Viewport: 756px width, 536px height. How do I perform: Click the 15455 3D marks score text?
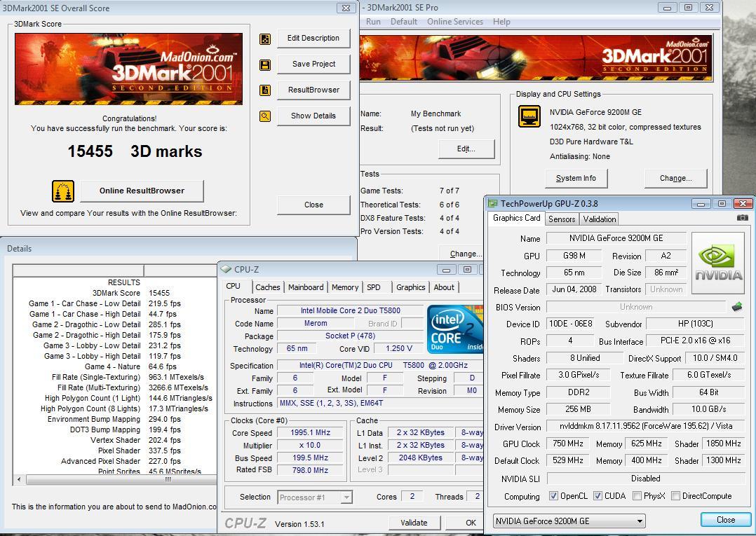point(135,151)
